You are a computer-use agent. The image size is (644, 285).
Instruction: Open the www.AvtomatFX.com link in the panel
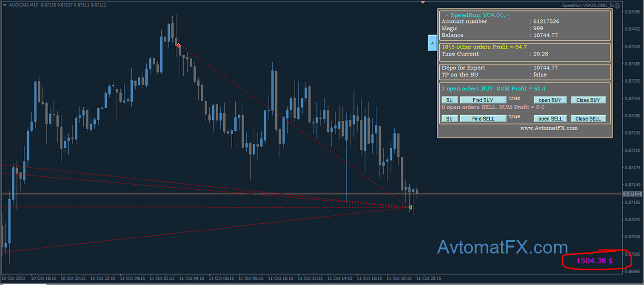(x=549, y=128)
